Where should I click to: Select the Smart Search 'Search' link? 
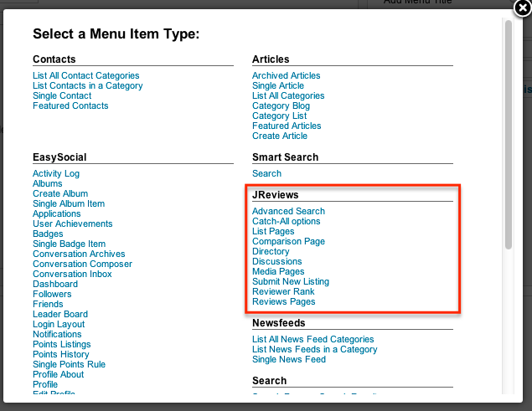pyautogui.click(x=266, y=173)
